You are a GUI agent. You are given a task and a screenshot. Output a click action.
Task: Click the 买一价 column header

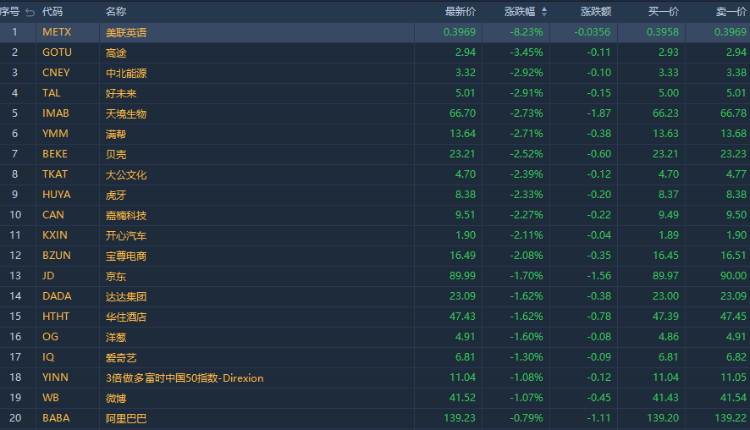coord(663,12)
